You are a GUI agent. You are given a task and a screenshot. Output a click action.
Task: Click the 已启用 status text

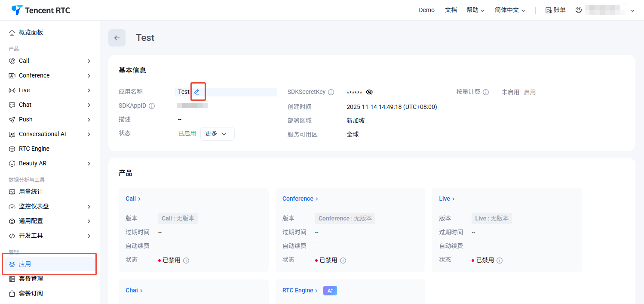pyautogui.click(x=187, y=133)
